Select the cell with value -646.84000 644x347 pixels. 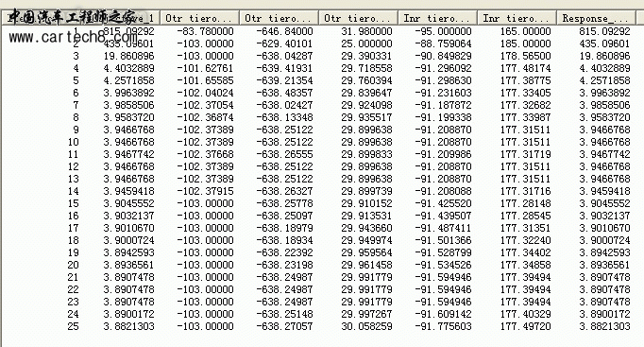[x=284, y=31]
